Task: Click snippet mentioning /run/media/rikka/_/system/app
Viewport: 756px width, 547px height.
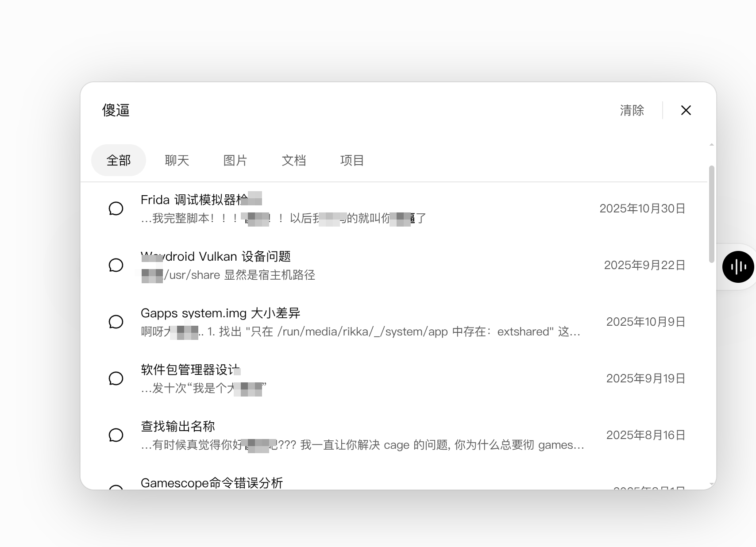Action: click(361, 331)
